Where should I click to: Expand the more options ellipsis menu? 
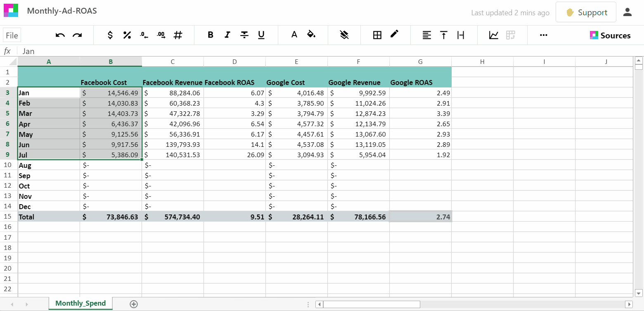click(543, 35)
